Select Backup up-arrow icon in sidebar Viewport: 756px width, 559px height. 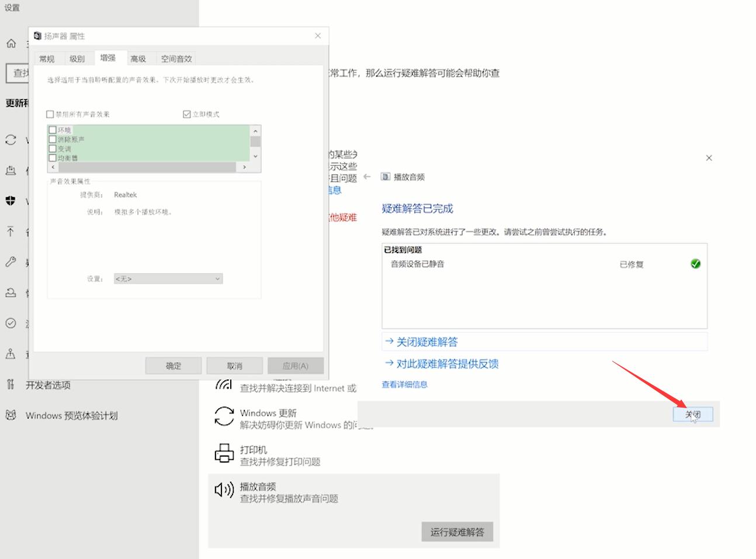coord(11,232)
